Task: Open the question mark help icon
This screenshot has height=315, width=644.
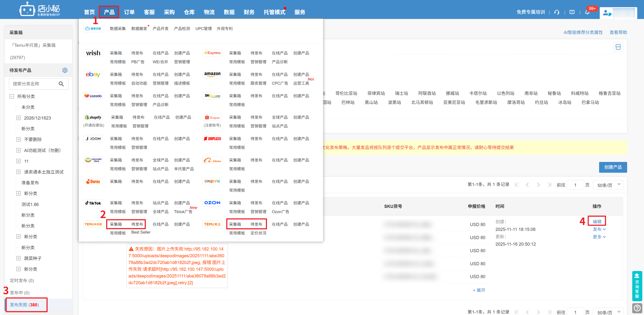Action: (x=637, y=308)
